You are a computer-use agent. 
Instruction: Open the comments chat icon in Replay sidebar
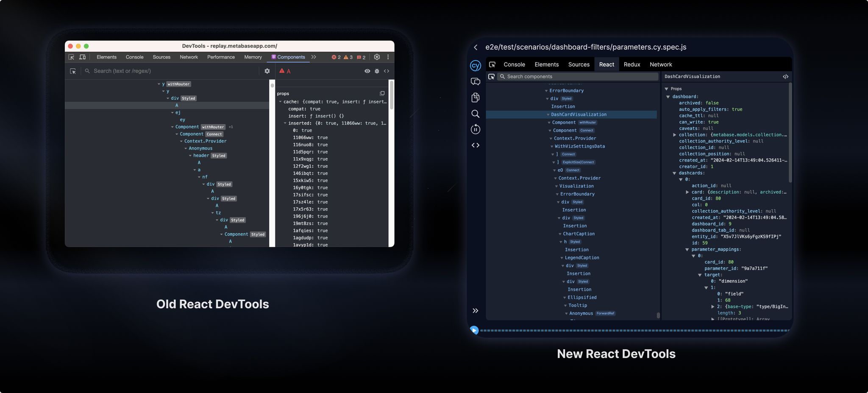point(476,81)
